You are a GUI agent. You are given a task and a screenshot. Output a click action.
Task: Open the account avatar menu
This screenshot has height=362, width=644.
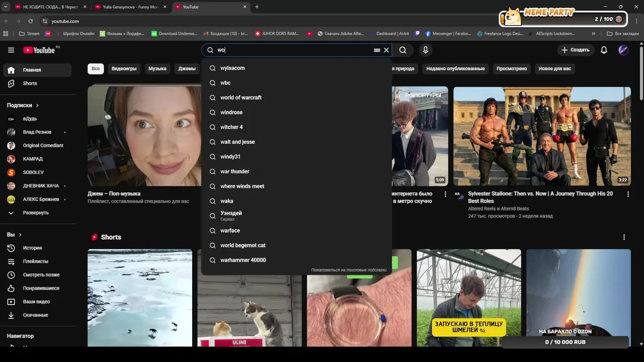tap(623, 50)
